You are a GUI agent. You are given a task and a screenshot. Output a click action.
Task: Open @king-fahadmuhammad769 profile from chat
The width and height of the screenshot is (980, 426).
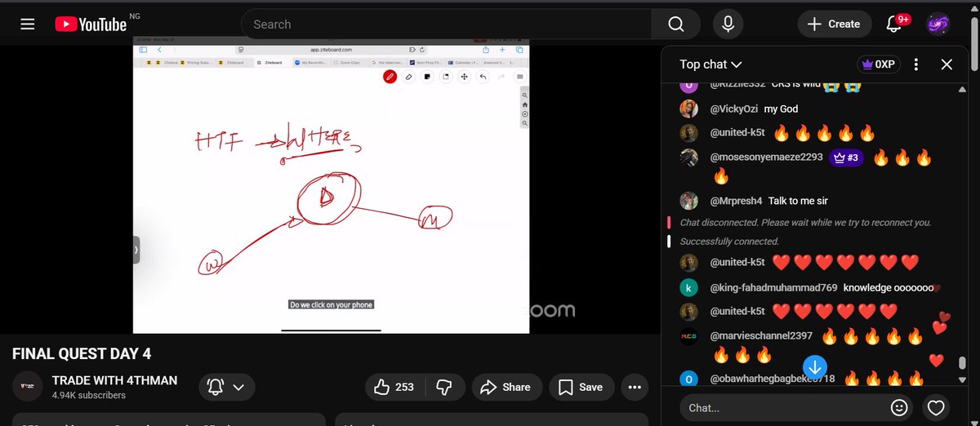773,288
